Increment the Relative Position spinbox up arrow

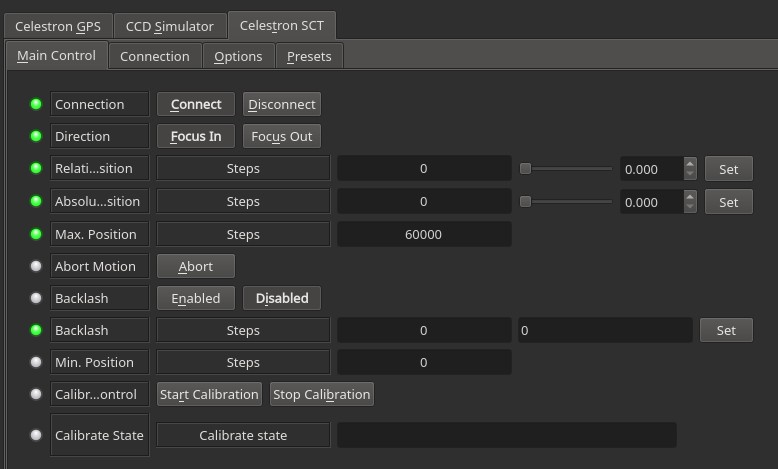[x=690, y=163]
